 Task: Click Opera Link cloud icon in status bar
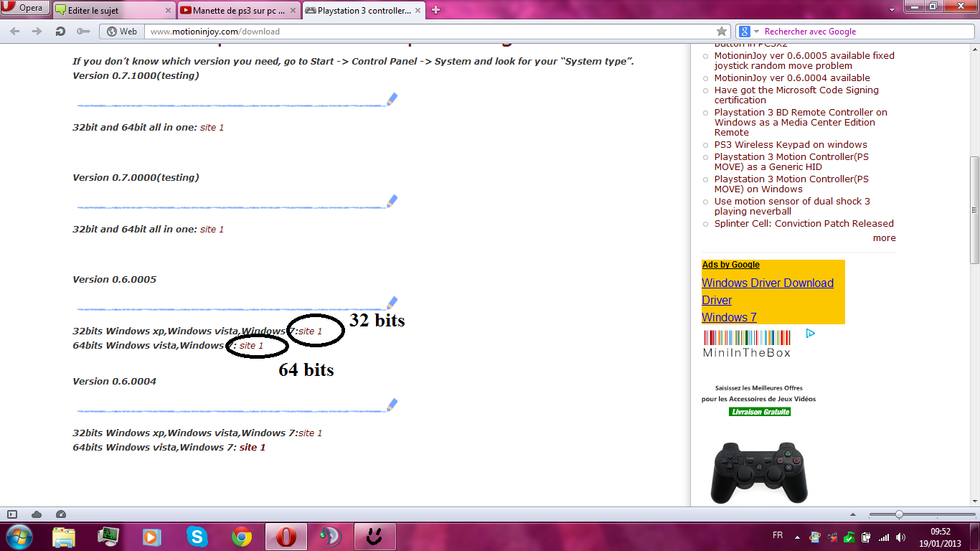tap(36, 514)
